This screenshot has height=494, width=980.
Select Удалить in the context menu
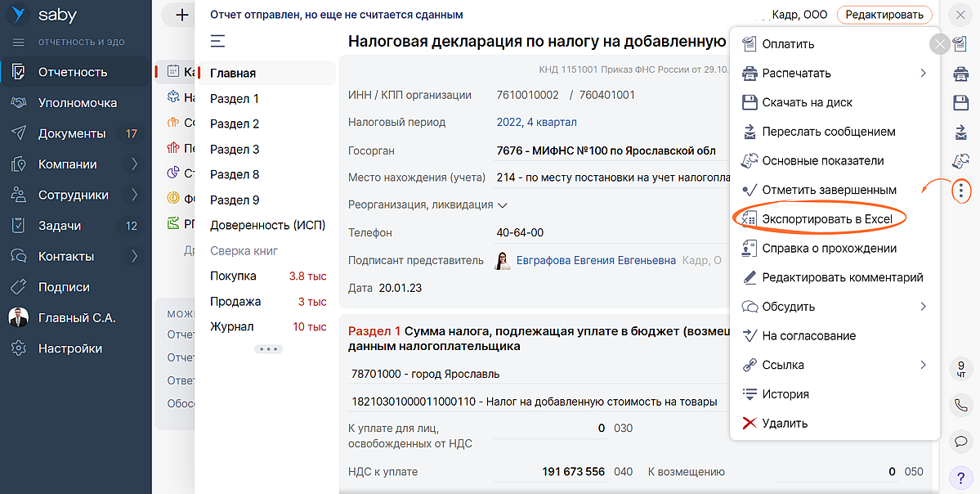784,424
